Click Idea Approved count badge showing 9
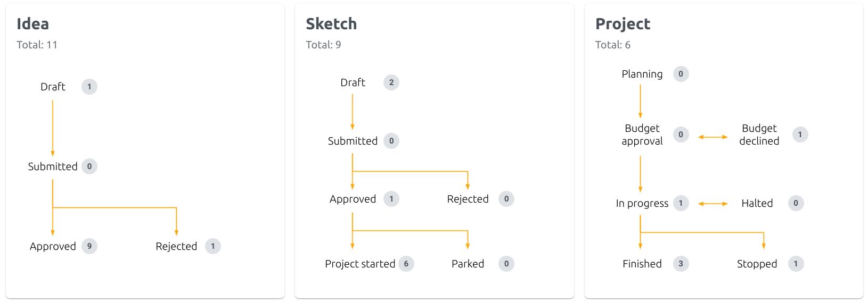This screenshot has height=302, width=868. point(89,246)
